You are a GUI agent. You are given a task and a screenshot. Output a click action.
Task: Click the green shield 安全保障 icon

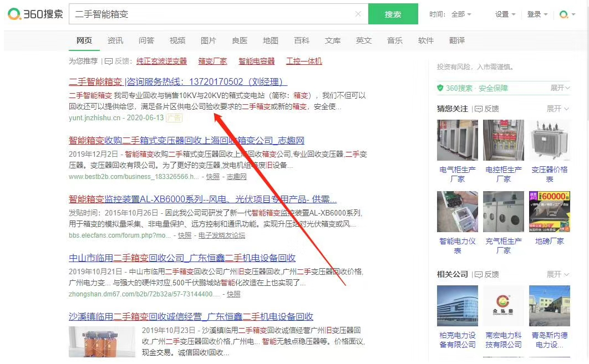click(440, 88)
